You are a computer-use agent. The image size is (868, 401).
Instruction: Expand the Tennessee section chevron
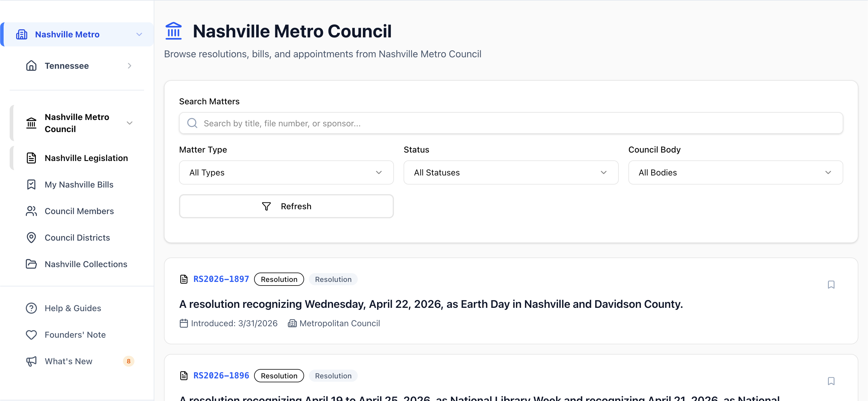[130, 65]
